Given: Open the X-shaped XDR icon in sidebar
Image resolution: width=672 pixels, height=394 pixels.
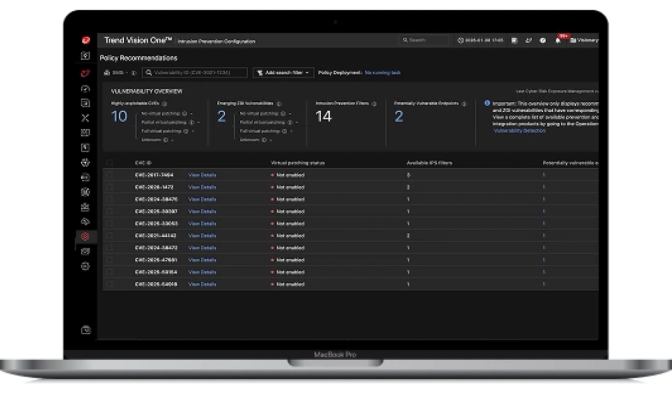Looking at the screenshot, I should [85, 118].
